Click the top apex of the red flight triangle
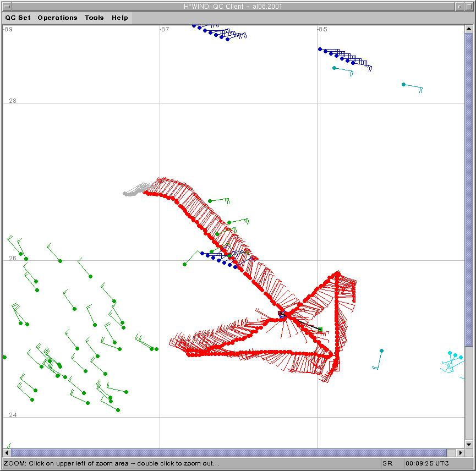 tap(337, 273)
